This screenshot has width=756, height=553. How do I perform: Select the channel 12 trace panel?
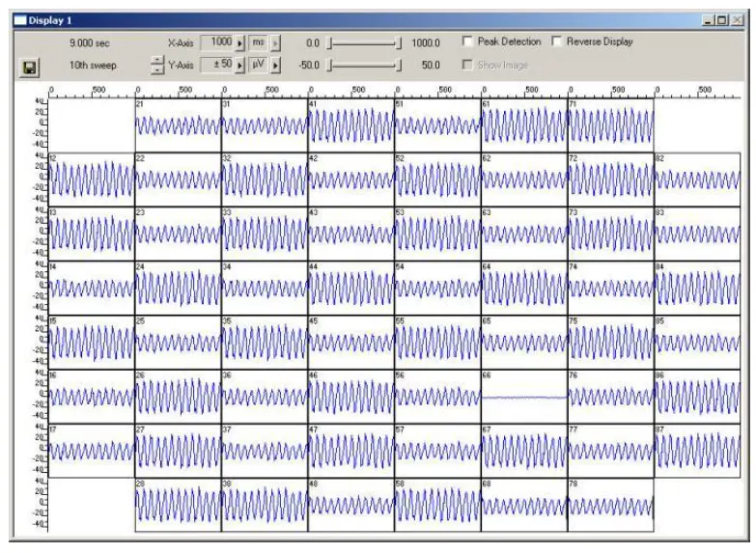click(x=91, y=180)
